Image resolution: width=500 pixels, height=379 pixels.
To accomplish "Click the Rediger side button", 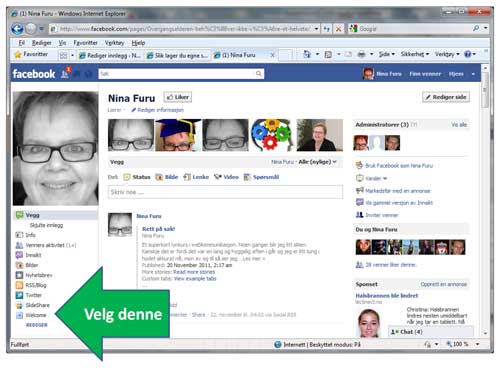I will pos(446,97).
